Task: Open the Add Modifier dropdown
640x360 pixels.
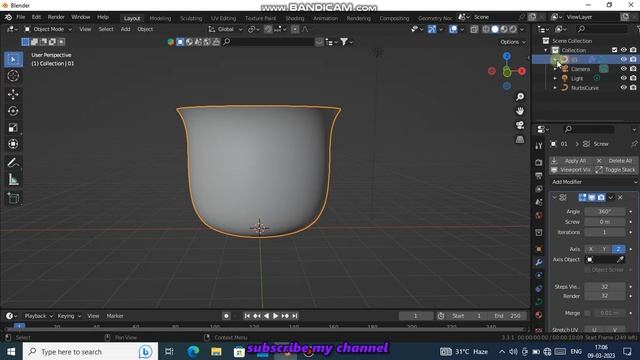Action: click(x=594, y=182)
